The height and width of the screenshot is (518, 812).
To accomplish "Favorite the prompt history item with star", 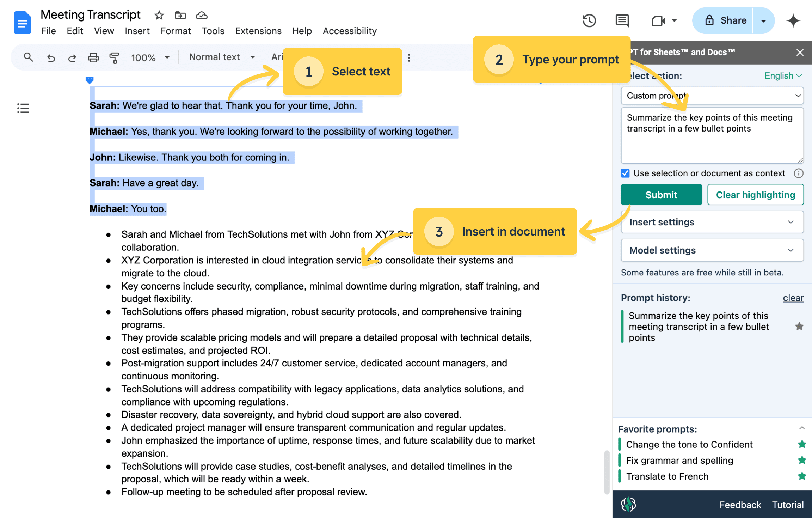I will point(799,327).
